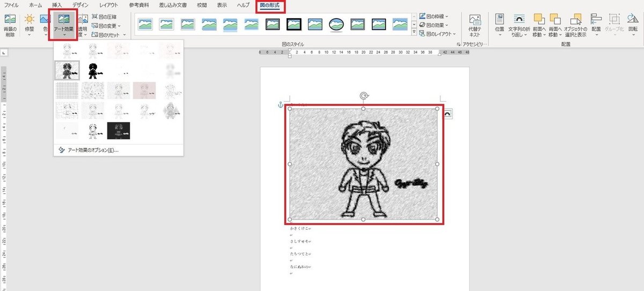
Task: Select the thick black frame picture style
Action: [x=294, y=24]
